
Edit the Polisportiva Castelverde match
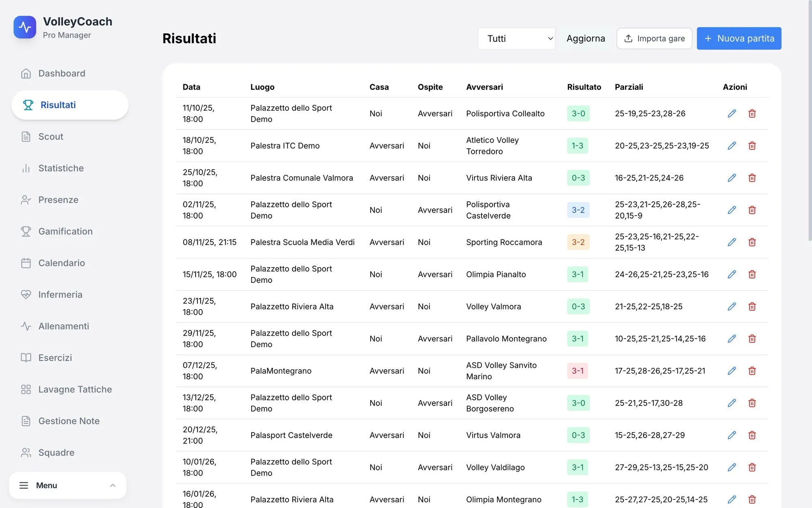732,210
